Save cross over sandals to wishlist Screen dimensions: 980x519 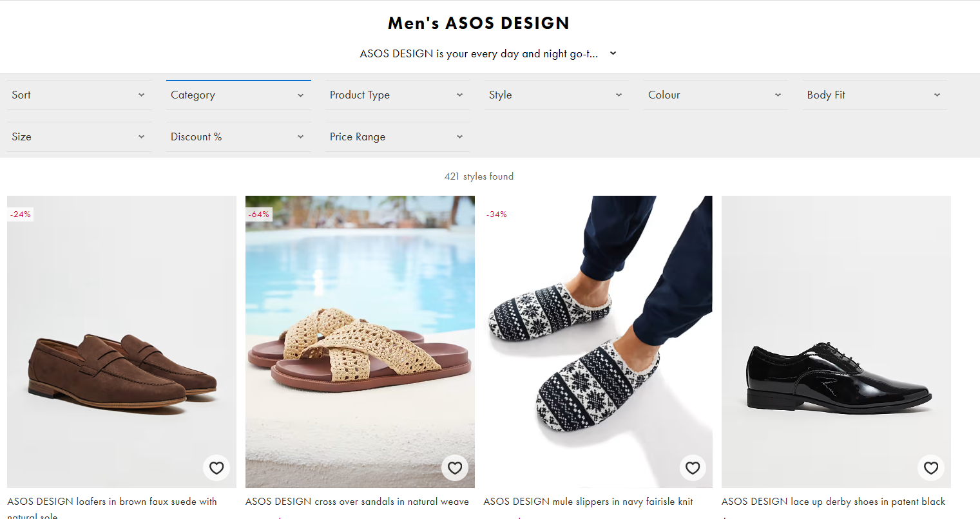click(x=455, y=468)
